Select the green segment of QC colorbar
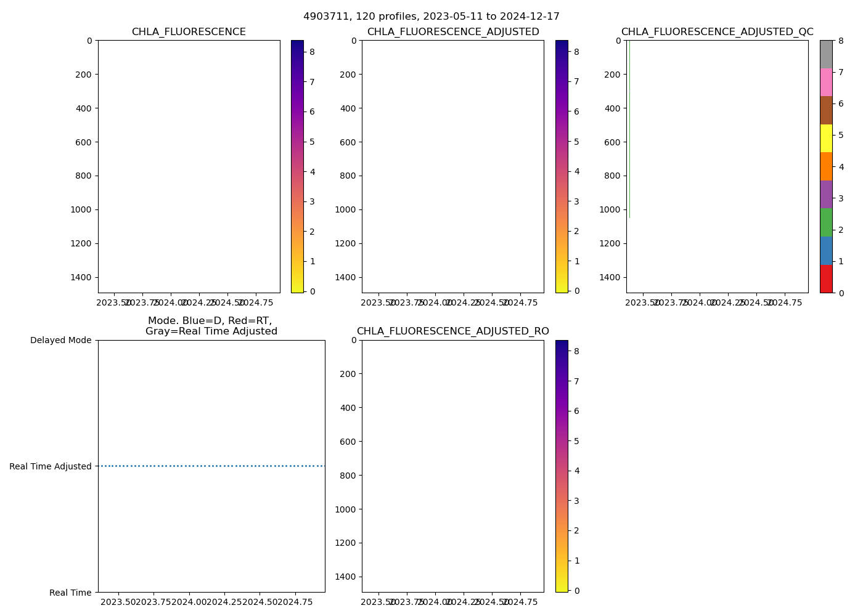The width and height of the screenshot is (863, 616). (x=826, y=222)
